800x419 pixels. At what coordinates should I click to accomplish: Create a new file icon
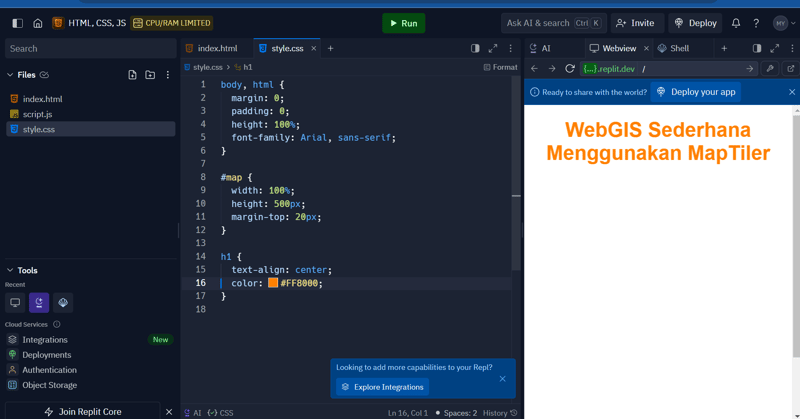click(132, 75)
